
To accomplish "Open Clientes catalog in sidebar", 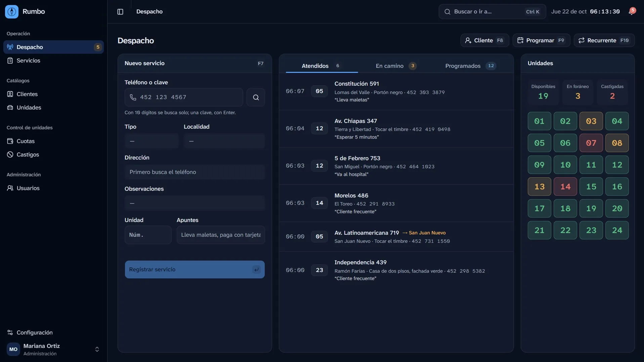I will pyautogui.click(x=53, y=94).
